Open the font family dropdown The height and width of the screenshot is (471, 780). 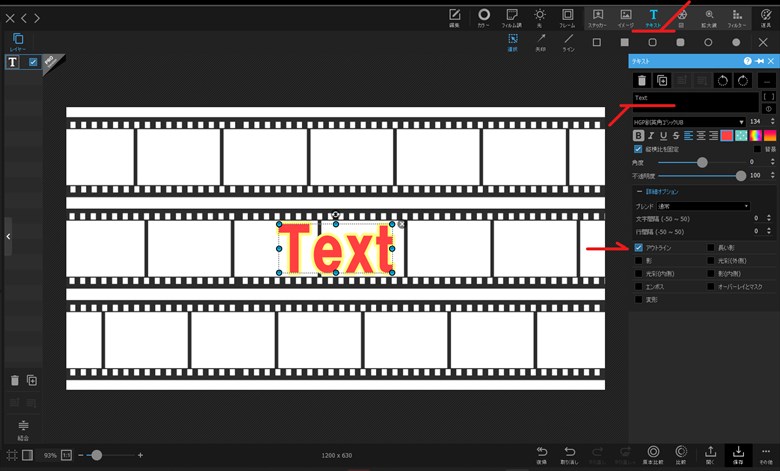[x=689, y=122]
